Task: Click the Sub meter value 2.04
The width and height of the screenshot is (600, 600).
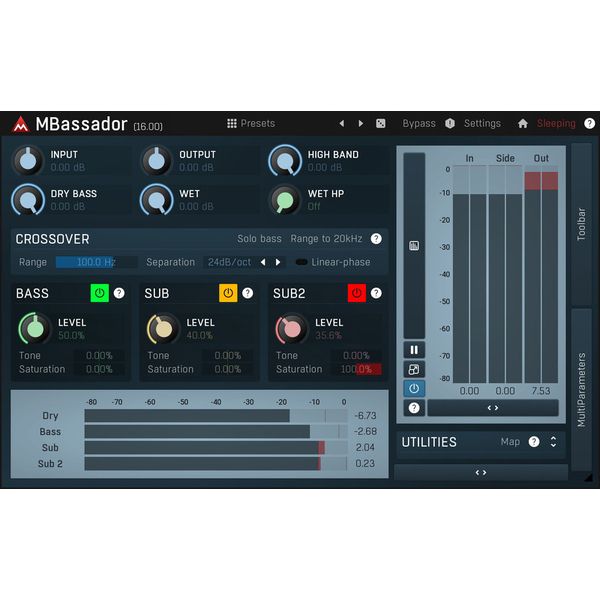Action: tap(365, 447)
